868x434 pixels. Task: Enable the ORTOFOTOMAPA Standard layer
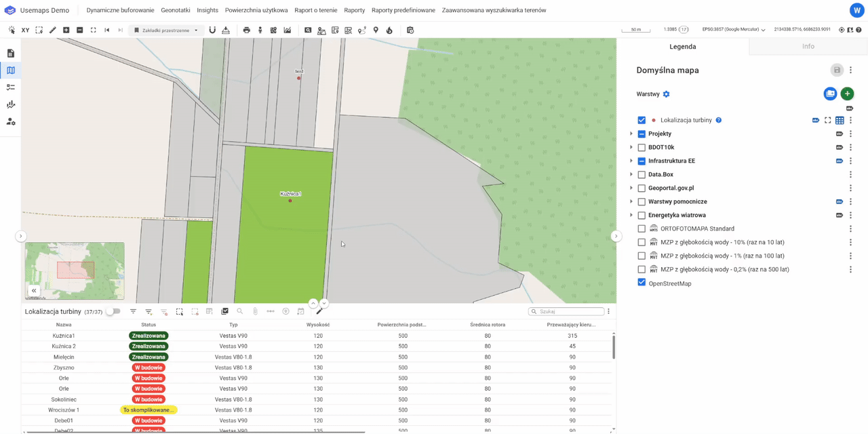tap(642, 229)
